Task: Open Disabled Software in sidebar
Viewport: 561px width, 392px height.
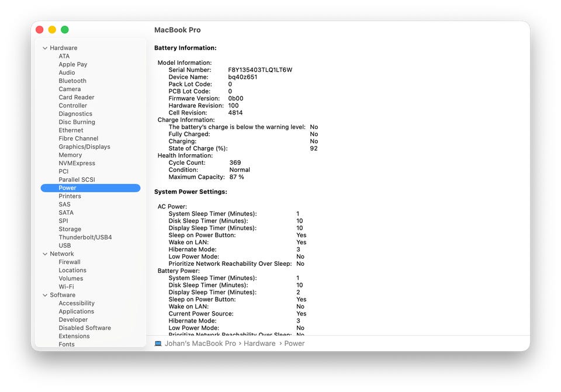Action: (84, 328)
